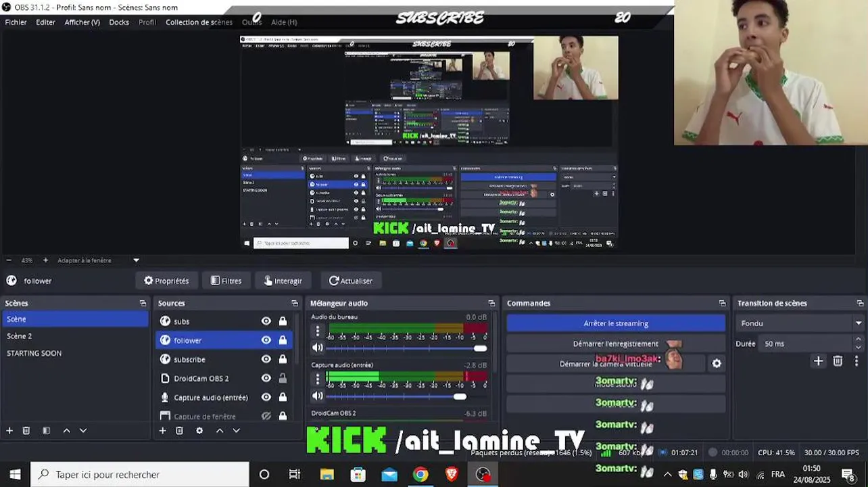
Task: Unlock the subs source
Action: point(283,321)
